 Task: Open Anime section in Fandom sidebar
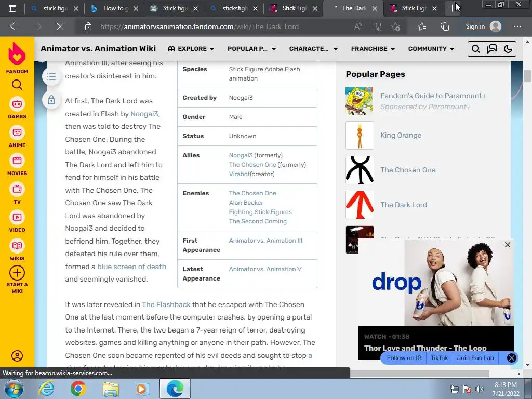coord(17,137)
